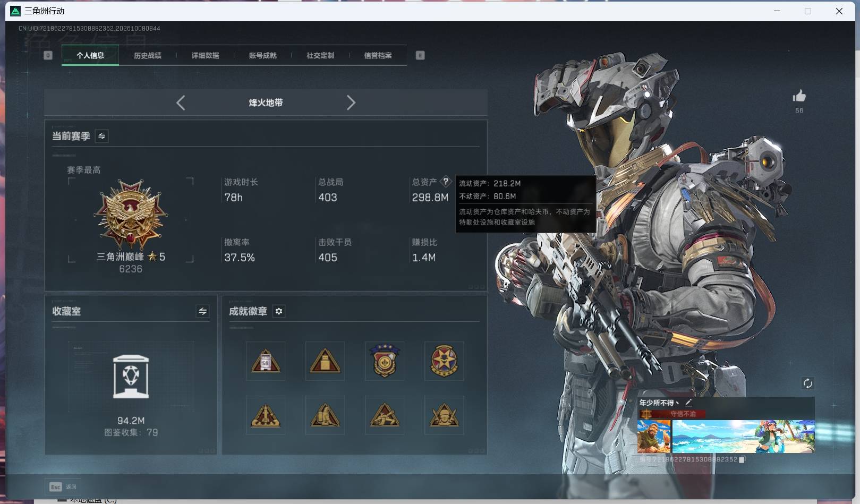Go to previous mode with left chevron

(x=181, y=102)
